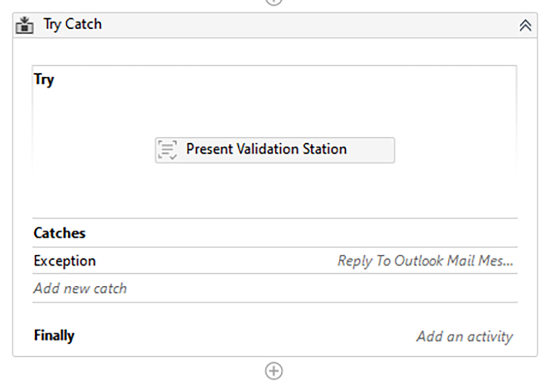Click the plus icon below Try Catch
The image size is (555, 392).
tap(274, 371)
